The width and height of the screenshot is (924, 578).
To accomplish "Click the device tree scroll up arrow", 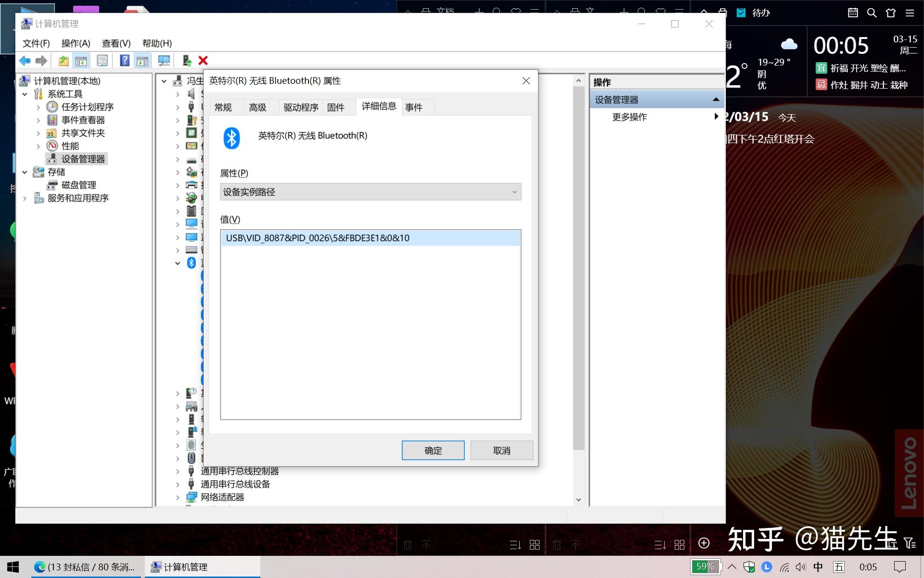I will pyautogui.click(x=578, y=80).
